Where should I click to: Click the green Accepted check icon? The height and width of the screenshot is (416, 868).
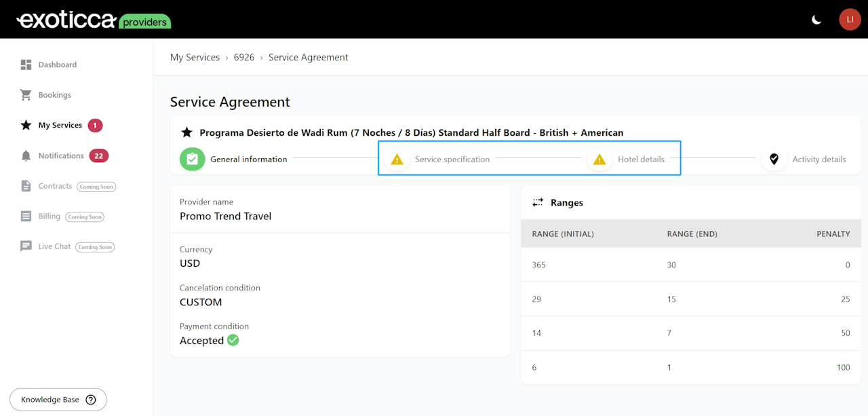(233, 340)
